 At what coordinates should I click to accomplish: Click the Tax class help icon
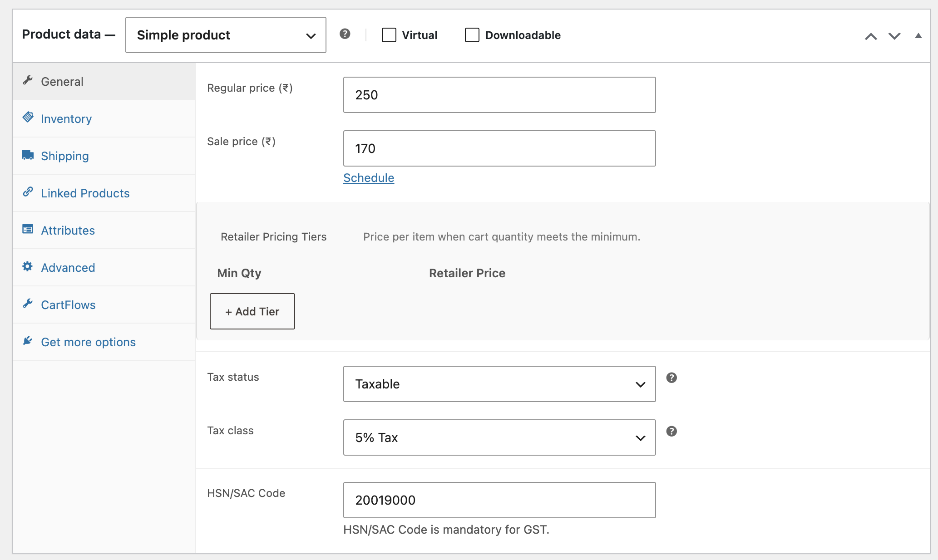[671, 431]
